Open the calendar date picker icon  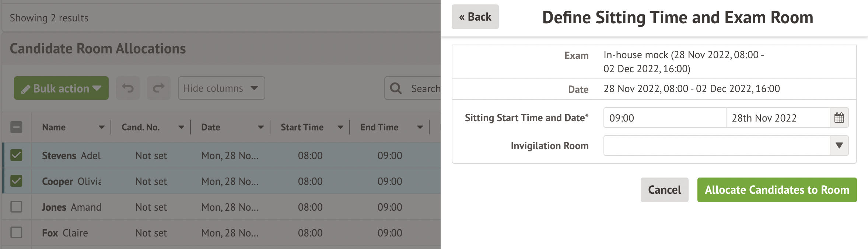tap(839, 118)
